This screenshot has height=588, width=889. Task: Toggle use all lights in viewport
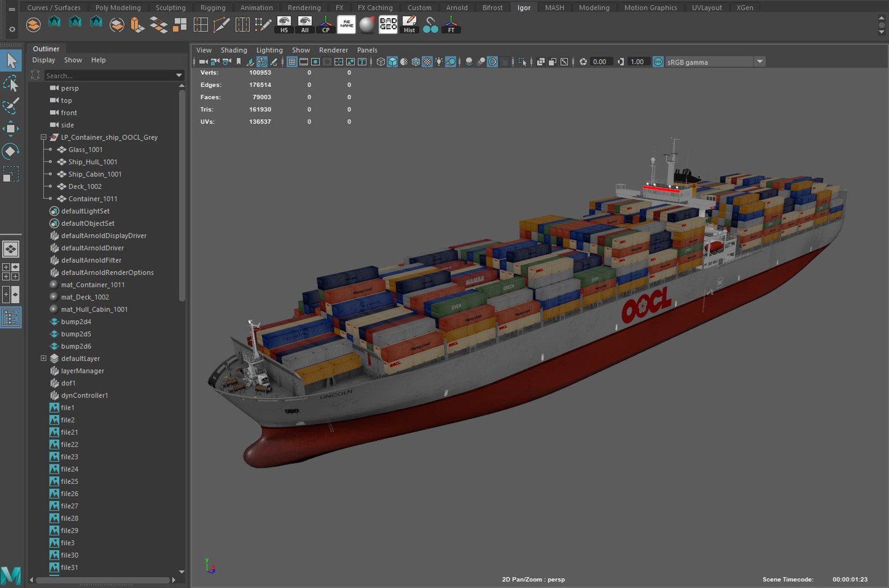click(x=439, y=62)
